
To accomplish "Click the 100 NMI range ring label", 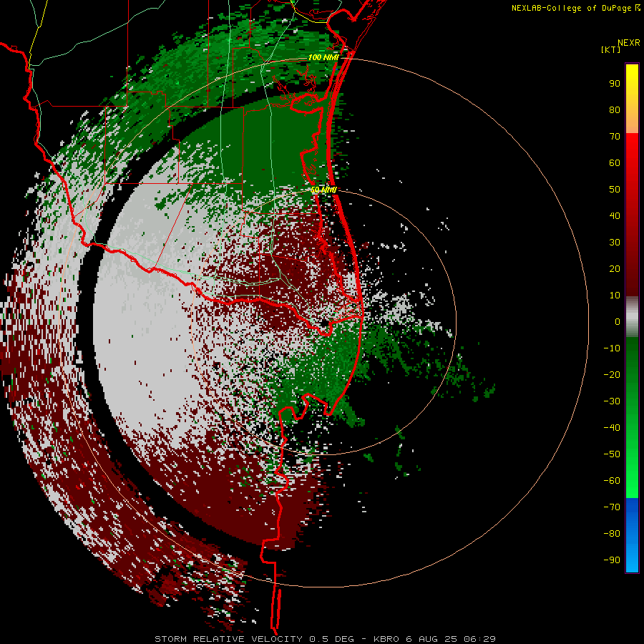I will [x=323, y=57].
